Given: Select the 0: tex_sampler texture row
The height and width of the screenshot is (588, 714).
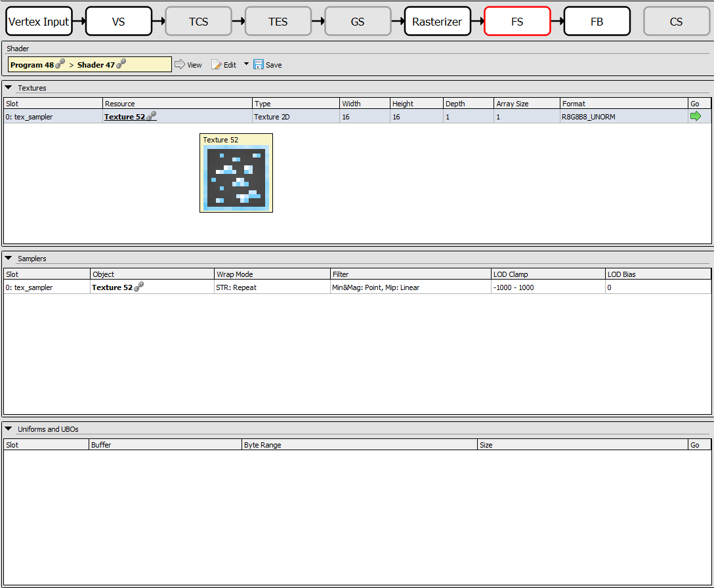Looking at the screenshot, I should (358, 117).
